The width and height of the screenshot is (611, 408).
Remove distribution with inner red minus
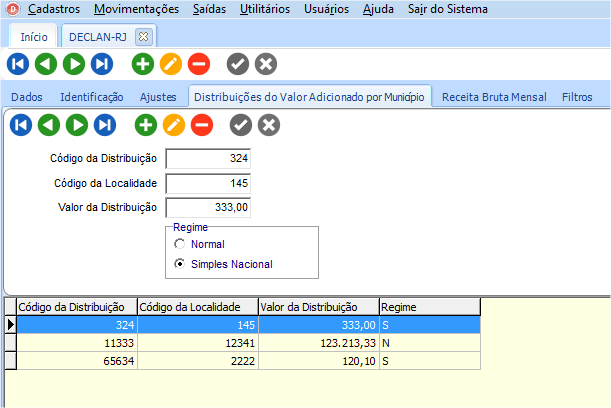202,125
